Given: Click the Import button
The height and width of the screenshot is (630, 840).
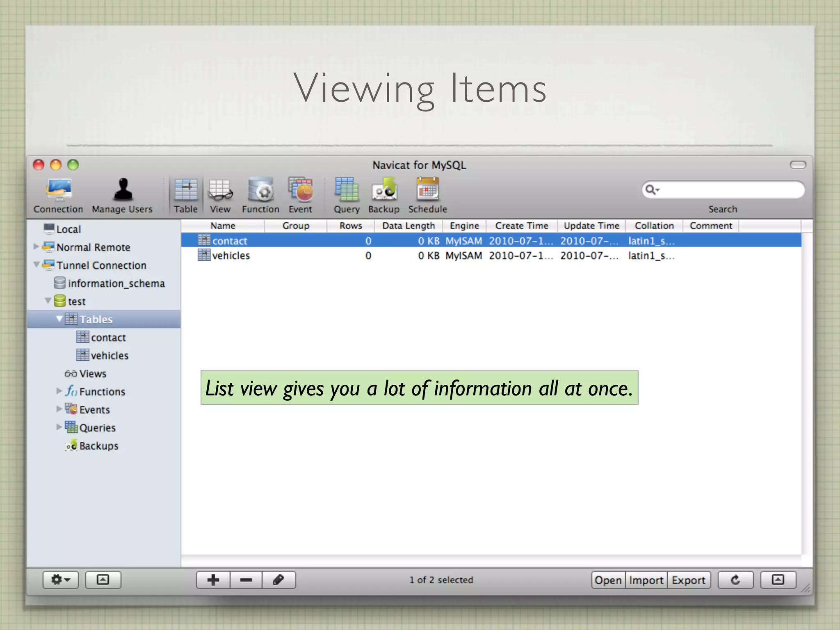Looking at the screenshot, I should point(646,580).
